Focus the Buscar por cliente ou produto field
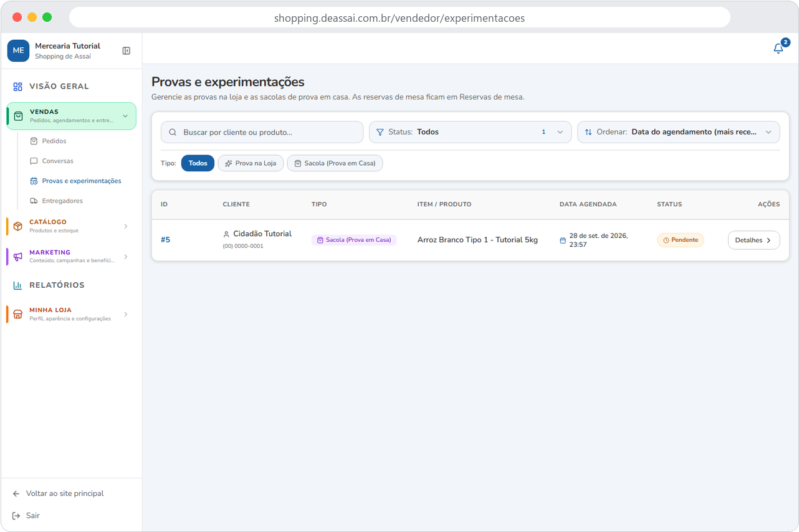Screen dimensions: 799x532 (262, 132)
